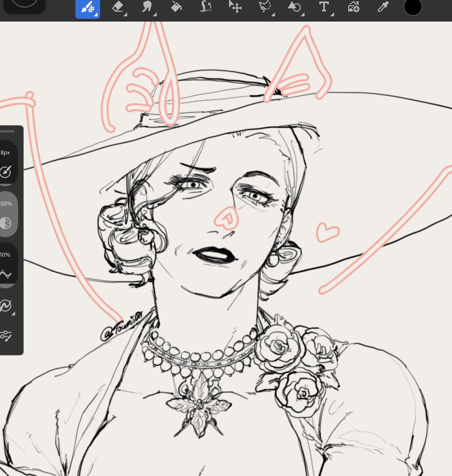The width and height of the screenshot is (452, 476).
Task: Choose the Paint Bucket fill tool
Action: point(176,7)
